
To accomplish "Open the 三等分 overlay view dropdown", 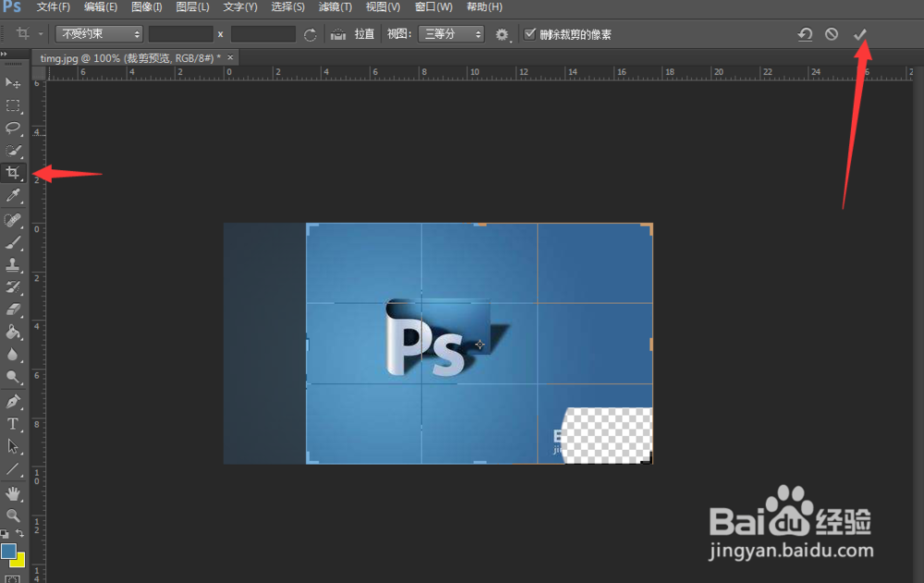I will click(451, 34).
